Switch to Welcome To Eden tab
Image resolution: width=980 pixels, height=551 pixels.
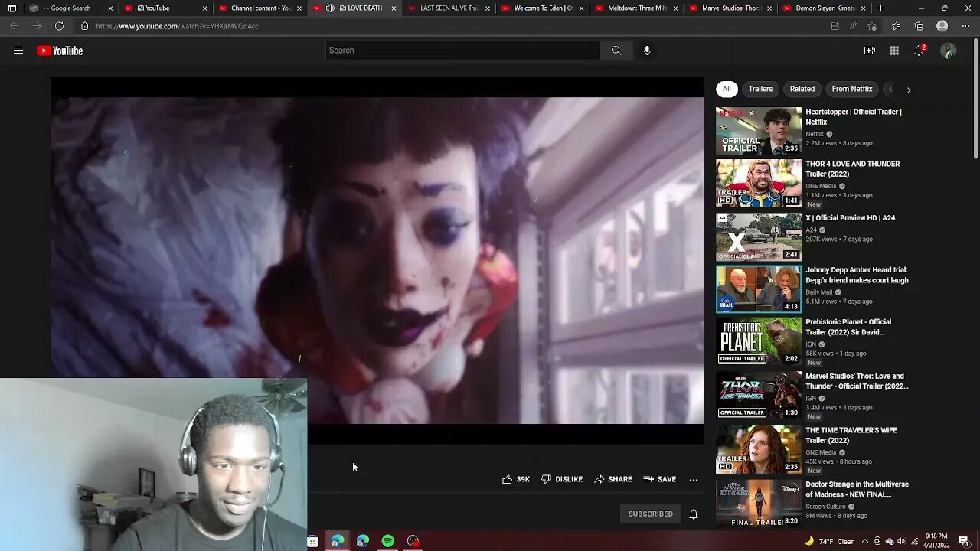tap(543, 8)
